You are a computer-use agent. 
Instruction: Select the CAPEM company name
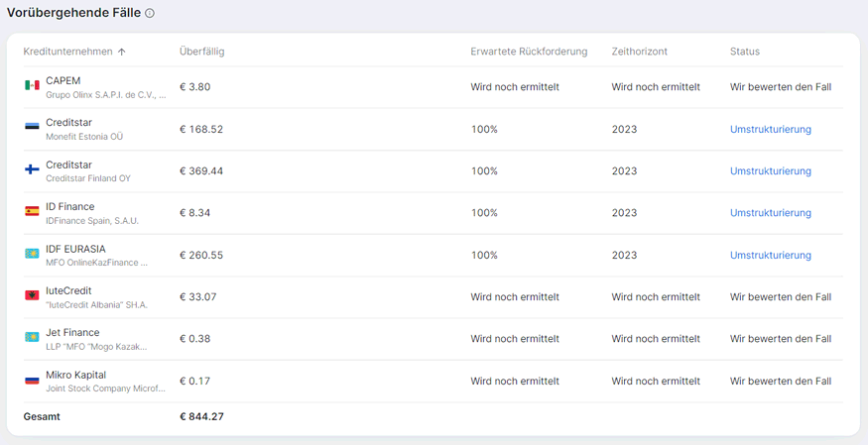tap(63, 80)
